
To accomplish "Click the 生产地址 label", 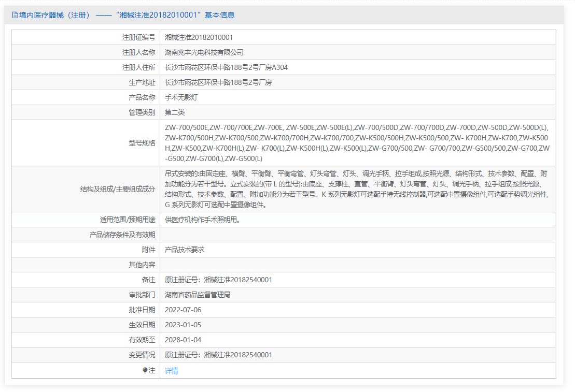I will tap(142, 82).
